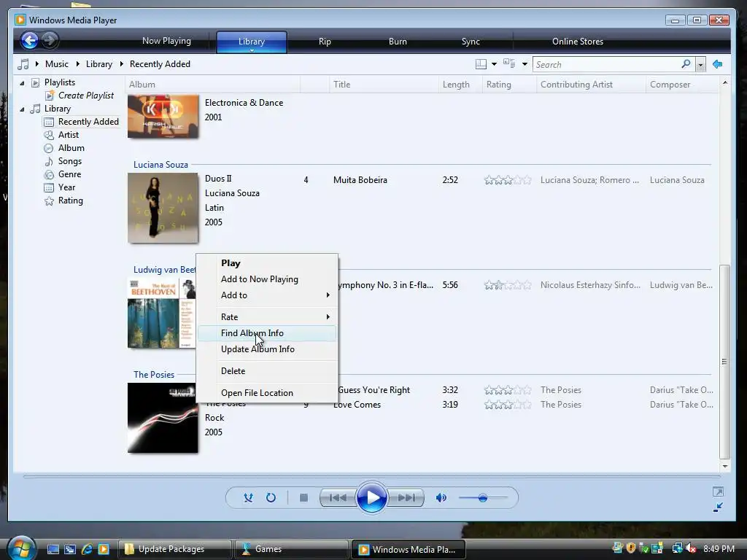This screenshot has width=747, height=560.
Task: Choose Add to Now Playing
Action: pyautogui.click(x=267, y=279)
